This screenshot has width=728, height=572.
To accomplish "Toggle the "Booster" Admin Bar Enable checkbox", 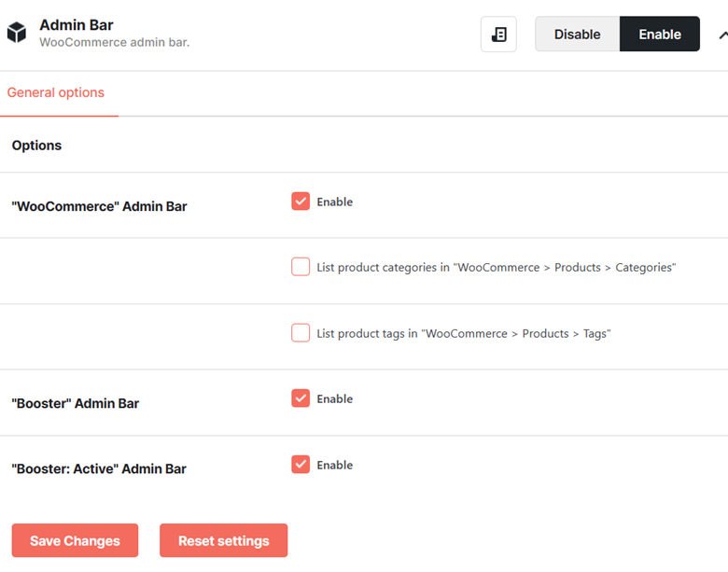I will 301,398.
